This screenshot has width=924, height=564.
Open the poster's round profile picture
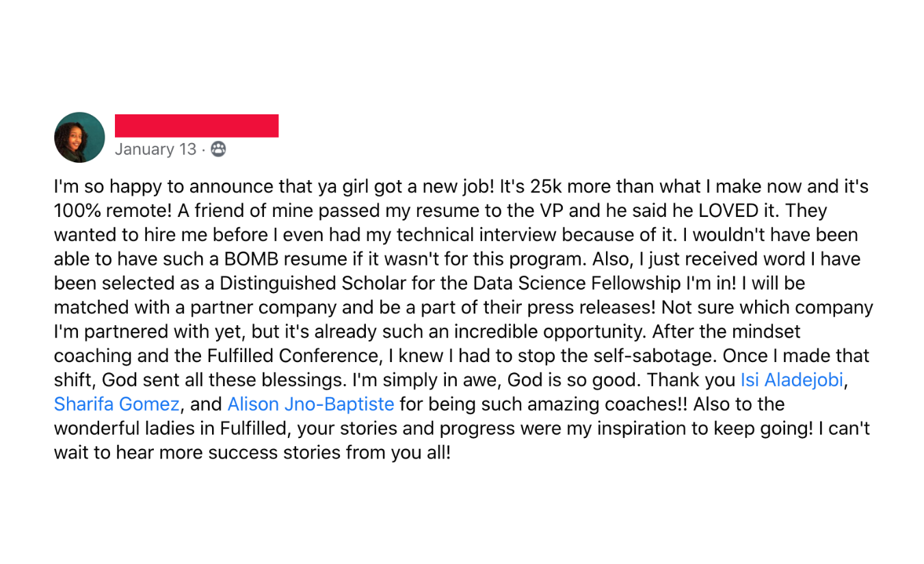click(79, 138)
